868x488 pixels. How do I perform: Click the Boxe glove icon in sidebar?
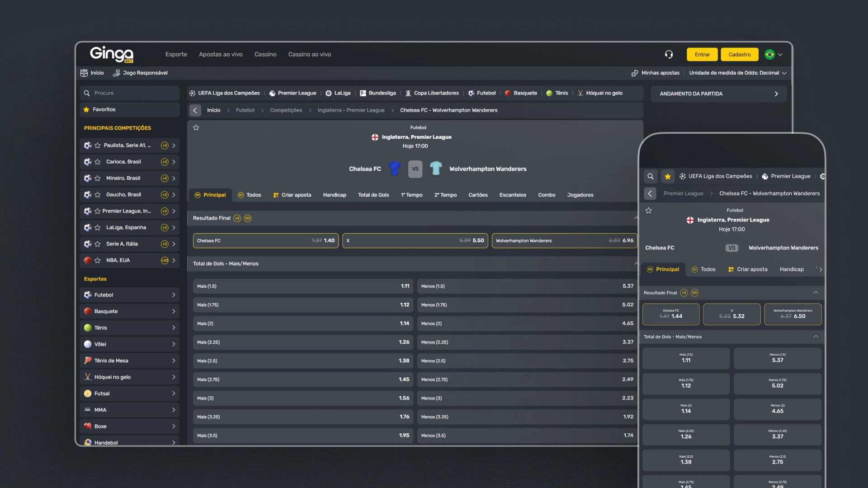[x=88, y=426]
